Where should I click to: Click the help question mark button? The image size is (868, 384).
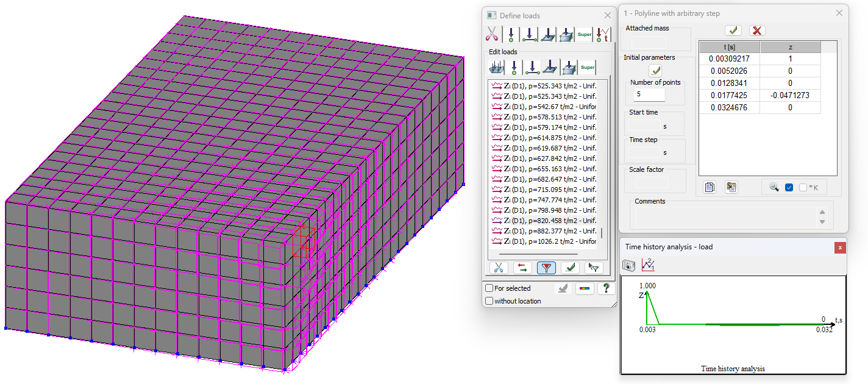coord(605,288)
